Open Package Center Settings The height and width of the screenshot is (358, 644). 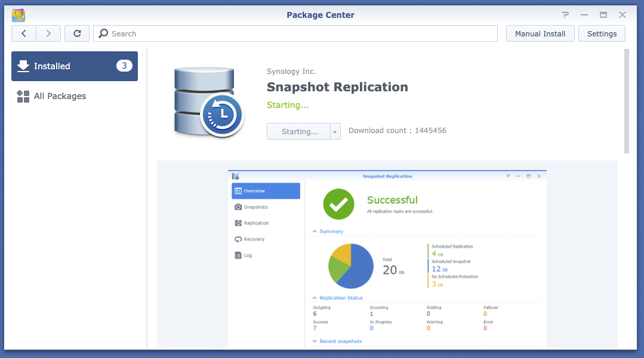coord(602,33)
